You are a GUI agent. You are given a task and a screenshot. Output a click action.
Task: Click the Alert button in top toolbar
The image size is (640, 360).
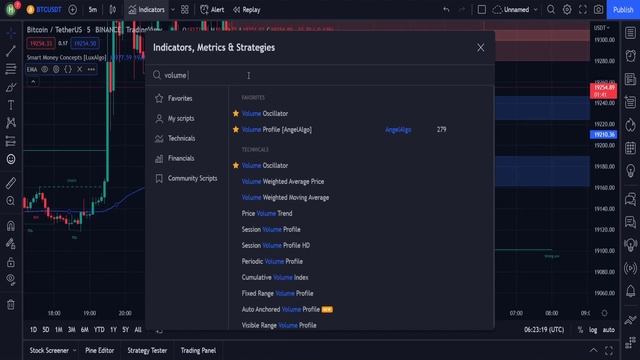coord(212,10)
